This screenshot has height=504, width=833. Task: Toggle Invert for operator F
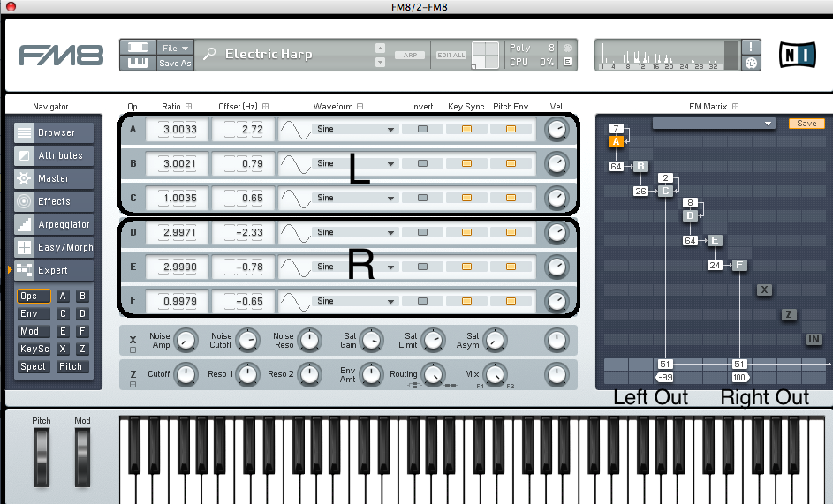[x=422, y=301]
